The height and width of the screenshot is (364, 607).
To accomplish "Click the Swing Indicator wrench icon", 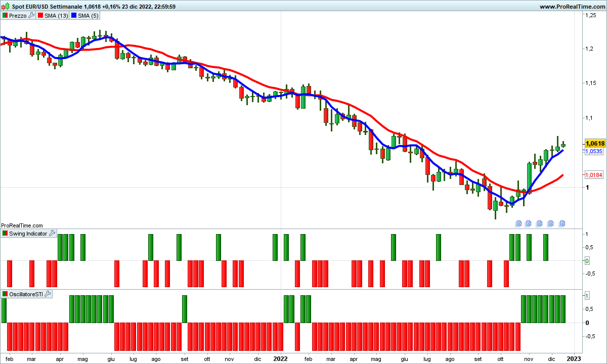I will click(x=52, y=234).
